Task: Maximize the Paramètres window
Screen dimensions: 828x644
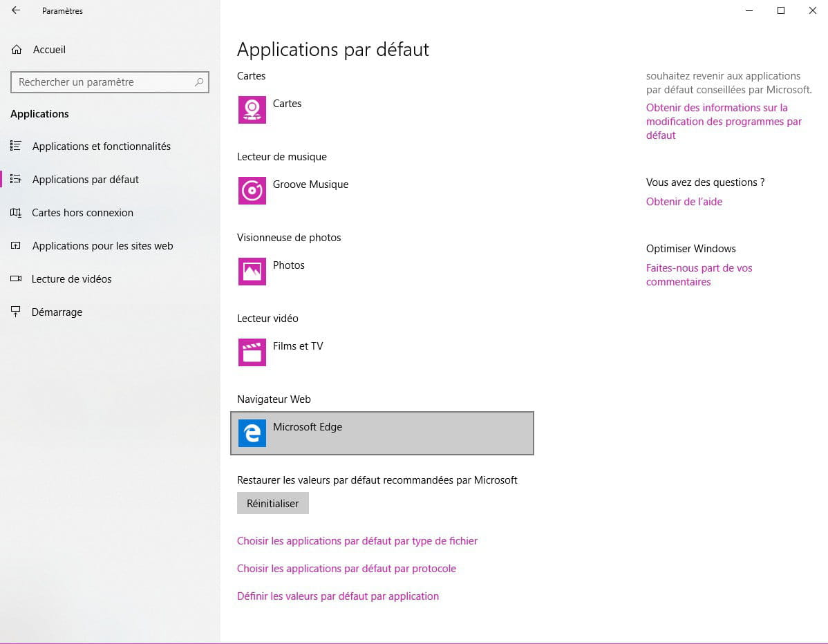Action: point(780,10)
